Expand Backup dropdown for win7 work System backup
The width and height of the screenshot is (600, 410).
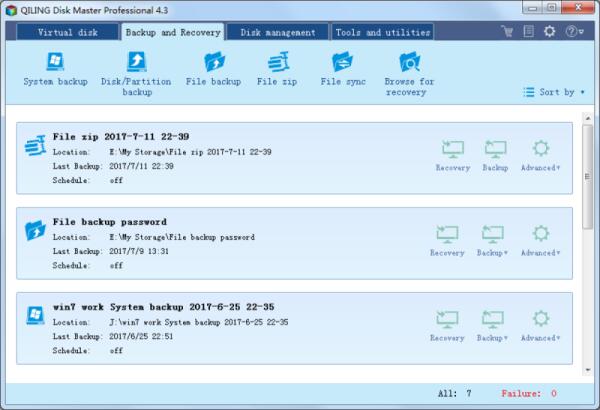pyautogui.click(x=494, y=324)
